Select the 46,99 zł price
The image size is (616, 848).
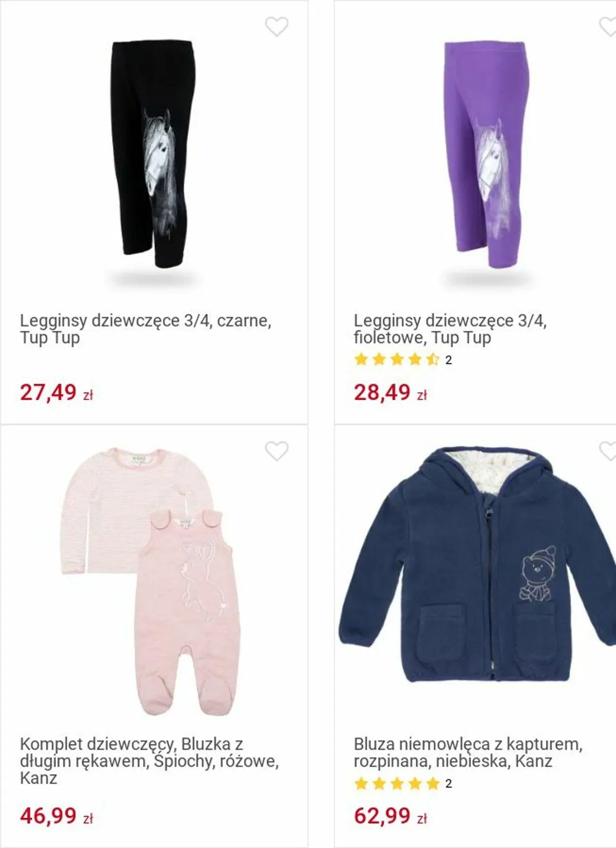coord(56,816)
